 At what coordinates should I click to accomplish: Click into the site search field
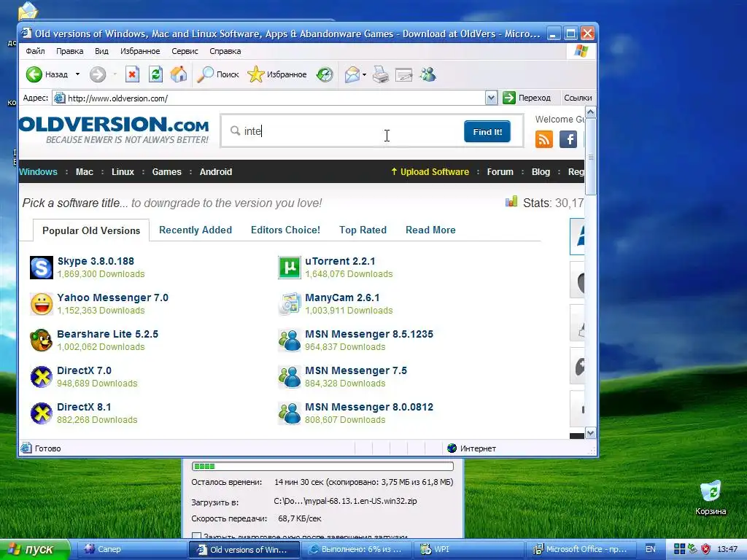click(x=343, y=131)
